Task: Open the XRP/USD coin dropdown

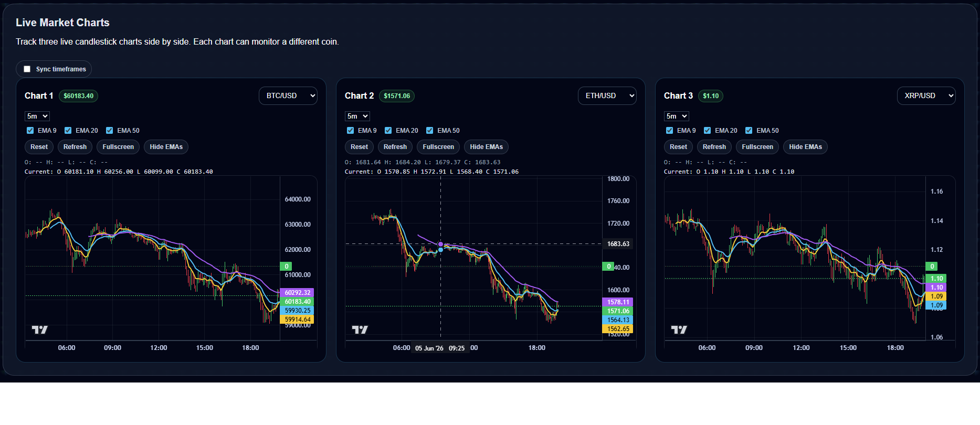Action: (926, 95)
